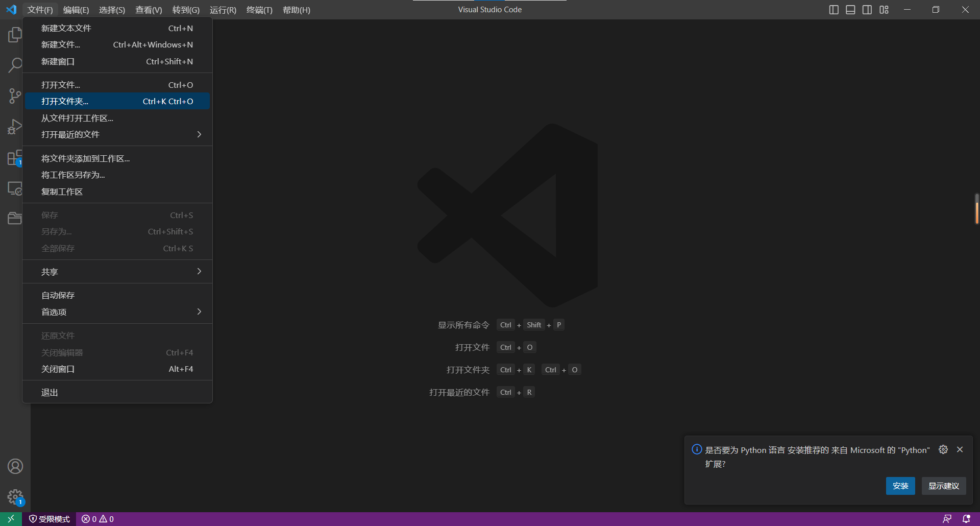
Task: Open Remote Explorer view
Action: pyautogui.click(x=15, y=188)
